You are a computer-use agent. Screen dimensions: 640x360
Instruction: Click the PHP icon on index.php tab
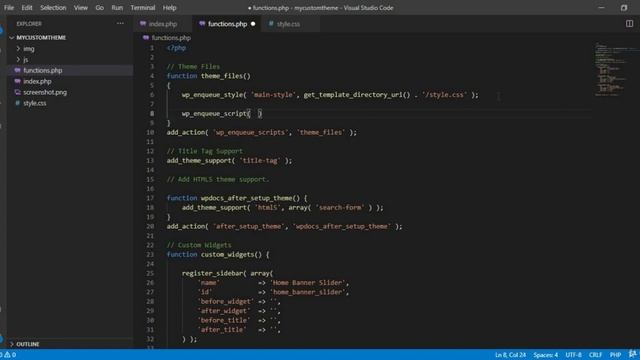coord(143,24)
